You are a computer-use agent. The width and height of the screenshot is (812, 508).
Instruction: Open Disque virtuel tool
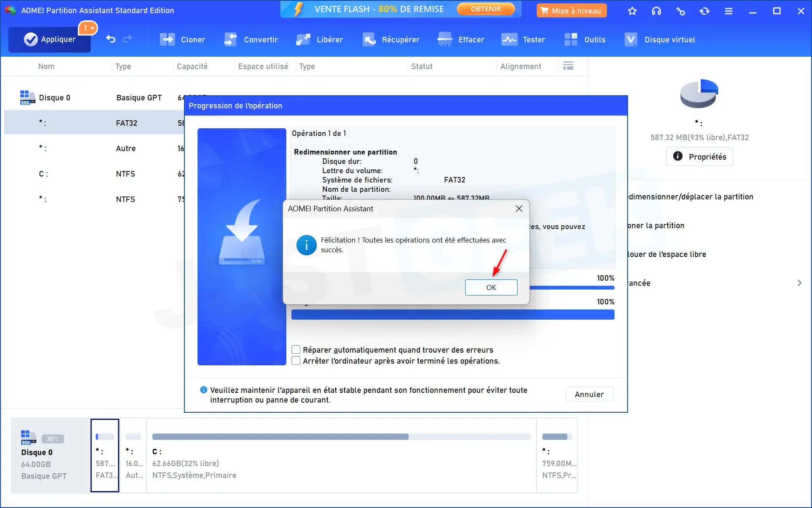[660, 39]
